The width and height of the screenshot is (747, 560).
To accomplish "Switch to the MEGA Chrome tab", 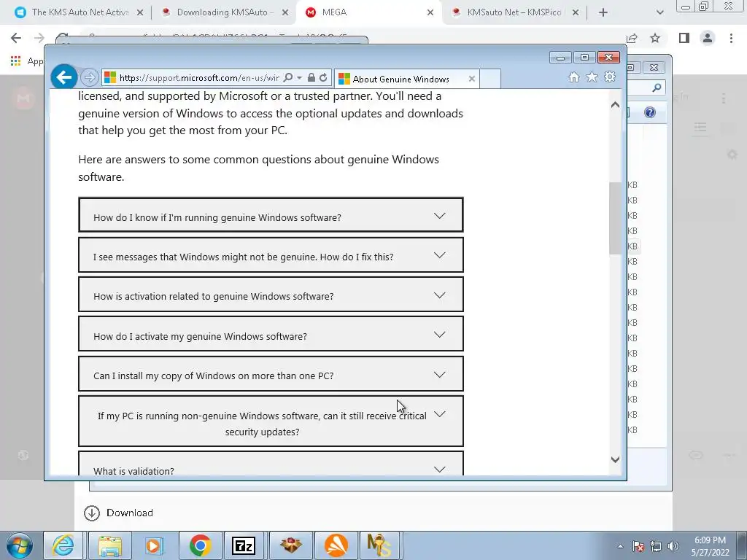I will (369, 12).
